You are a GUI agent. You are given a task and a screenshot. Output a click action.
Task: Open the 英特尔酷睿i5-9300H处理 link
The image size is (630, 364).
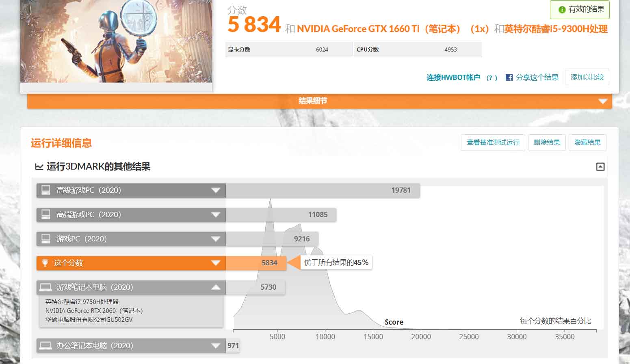(x=556, y=29)
